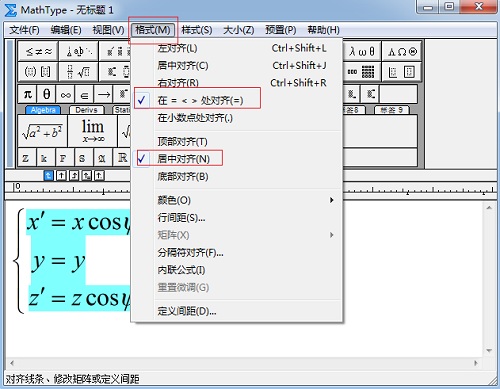Open the 编辑(E) menu

pos(66,30)
